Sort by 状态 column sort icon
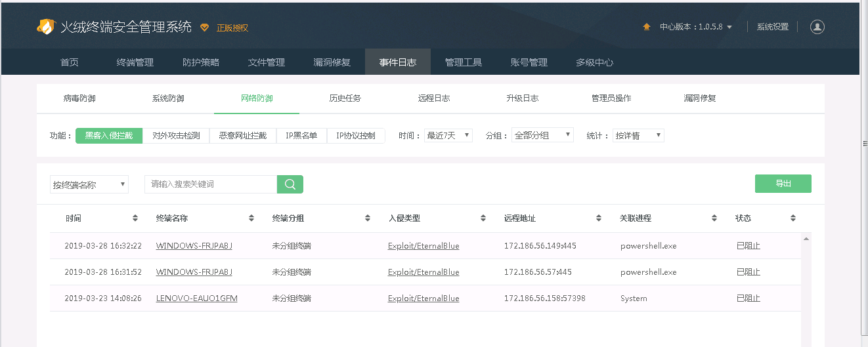The height and width of the screenshot is (347, 868). [793, 218]
